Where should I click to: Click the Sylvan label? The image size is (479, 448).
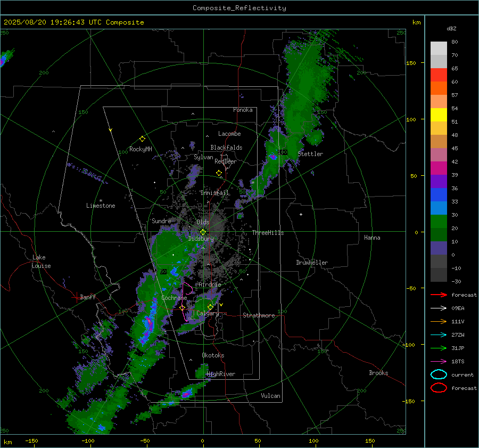(203, 157)
